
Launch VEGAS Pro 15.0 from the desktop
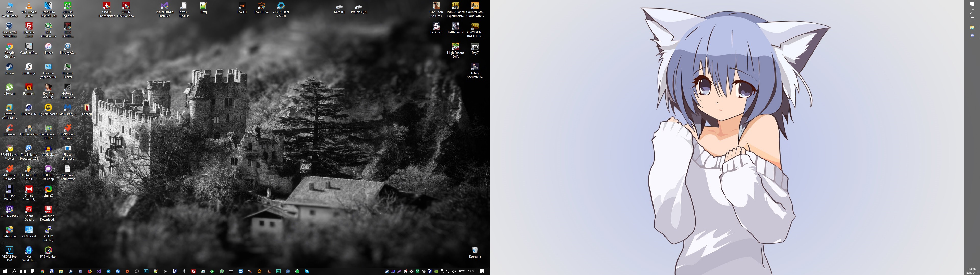[x=9, y=255]
